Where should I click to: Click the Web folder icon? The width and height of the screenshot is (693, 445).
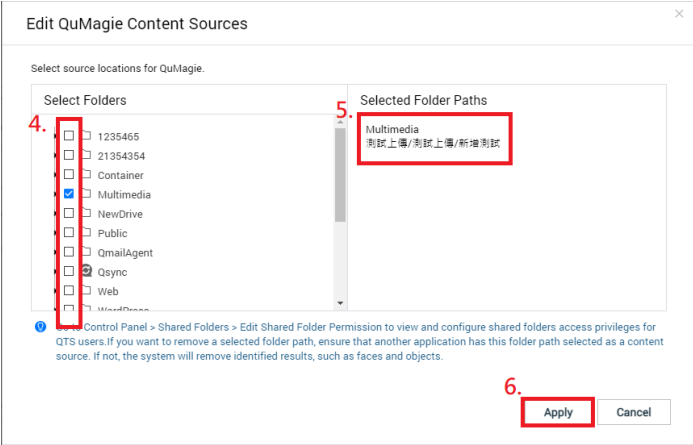click(x=87, y=290)
